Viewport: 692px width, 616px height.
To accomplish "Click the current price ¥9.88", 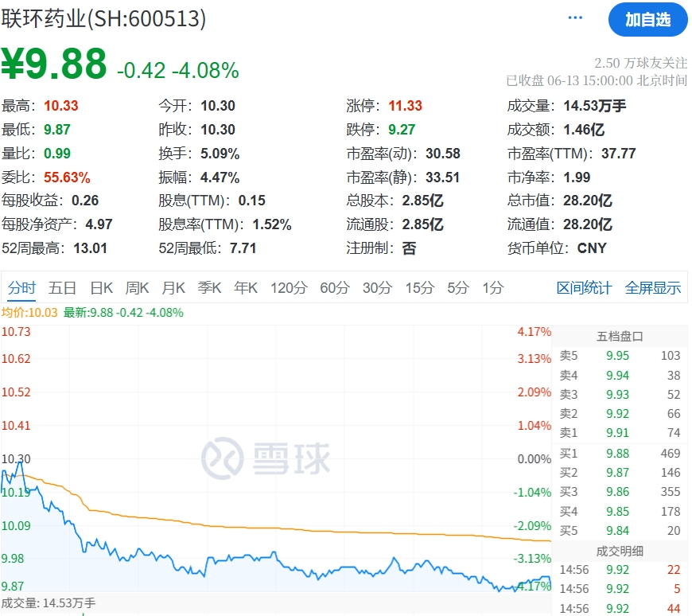I will tap(54, 64).
